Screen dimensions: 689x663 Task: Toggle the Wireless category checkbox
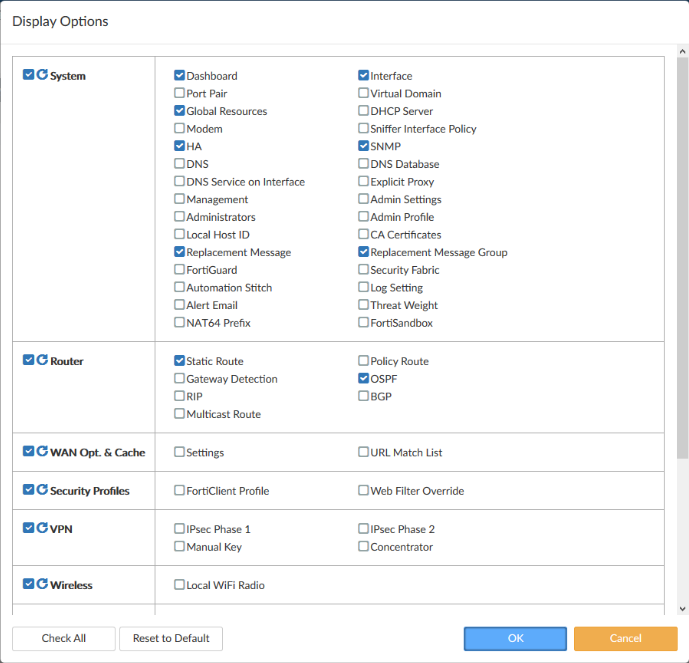(x=29, y=584)
